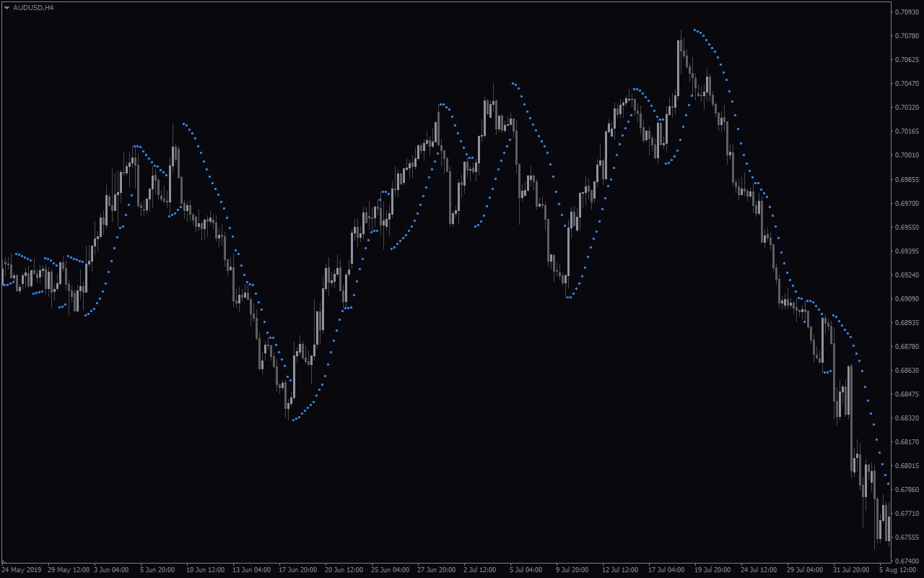Click the 12 Jul 12:00 time axis label
This screenshot has height=578, width=924.
pyautogui.click(x=621, y=570)
